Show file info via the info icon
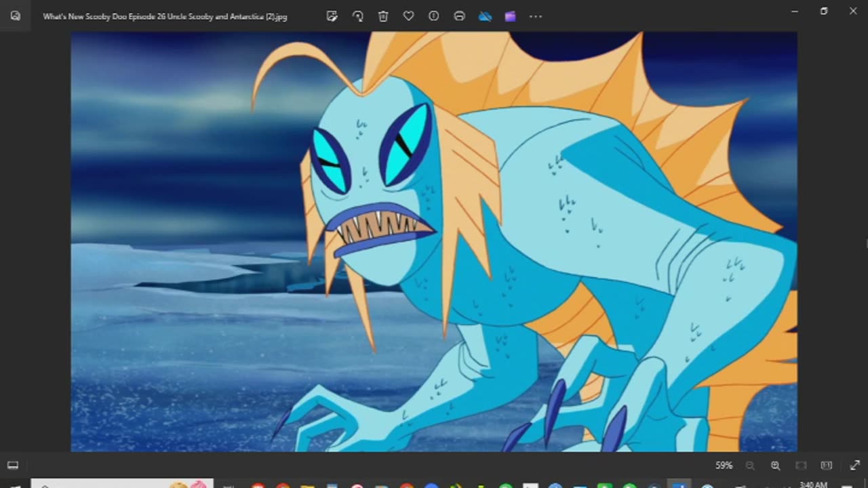Viewport: 868px width, 488px height. click(x=434, y=16)
